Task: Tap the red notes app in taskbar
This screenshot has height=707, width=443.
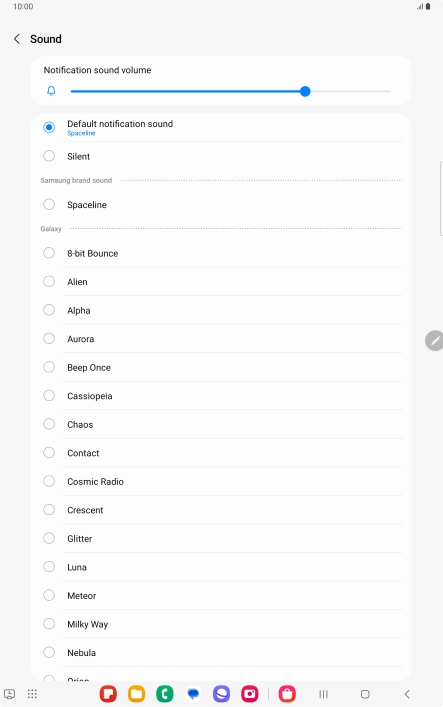Action: [108, 694]
